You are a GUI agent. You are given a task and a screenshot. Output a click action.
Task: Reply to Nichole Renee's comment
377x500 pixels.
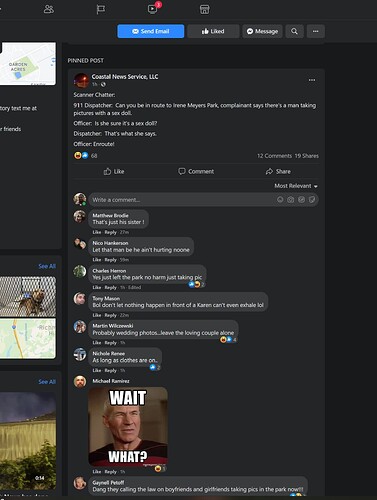pos(110,370)
